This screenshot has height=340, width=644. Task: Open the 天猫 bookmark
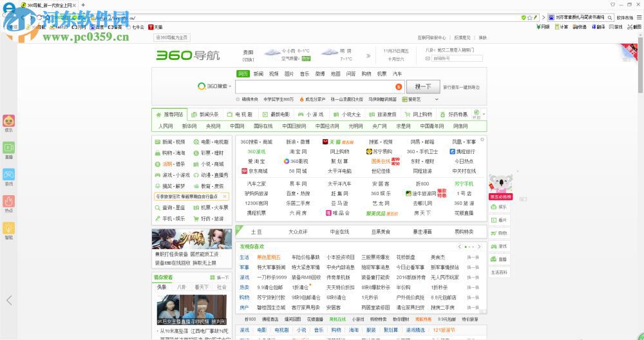tap(155, 27)
